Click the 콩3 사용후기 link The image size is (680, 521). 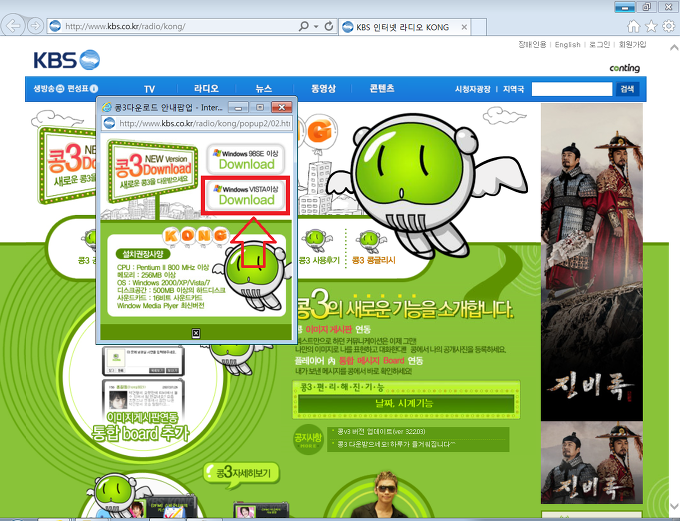(319, 260)
